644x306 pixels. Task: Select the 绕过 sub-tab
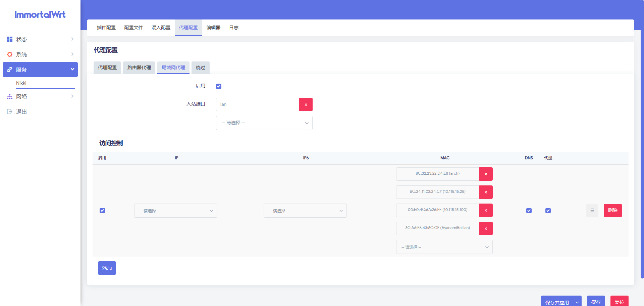click(x=201, y=68)
